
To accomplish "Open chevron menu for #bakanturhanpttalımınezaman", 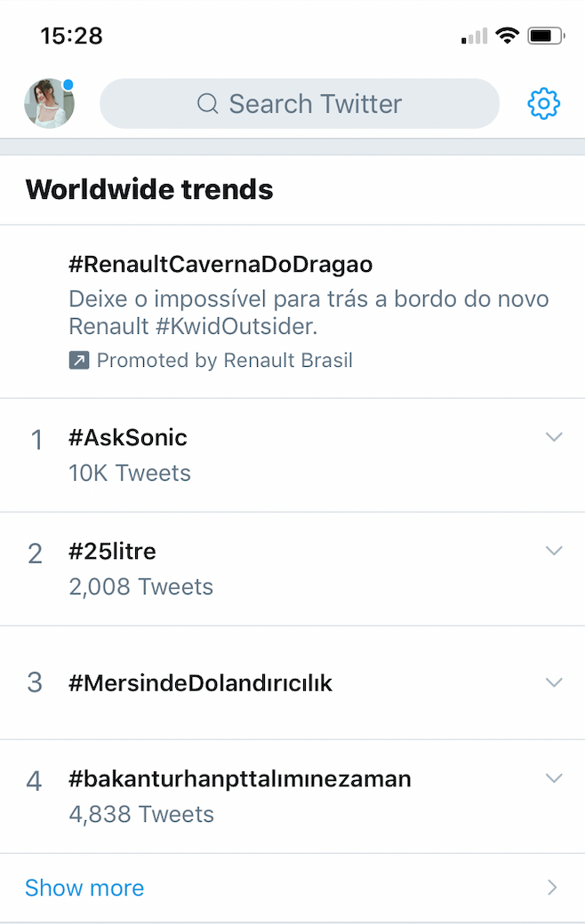I will (554, 778).
